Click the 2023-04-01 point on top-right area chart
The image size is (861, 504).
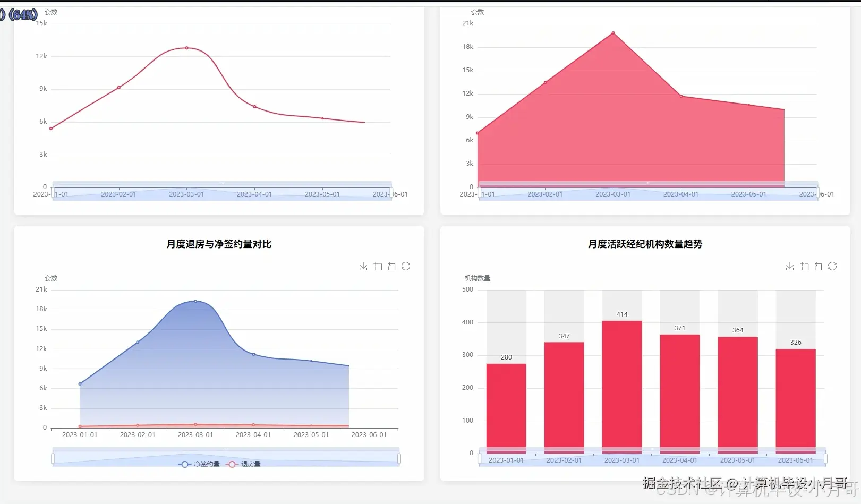[x=681, y=96]
